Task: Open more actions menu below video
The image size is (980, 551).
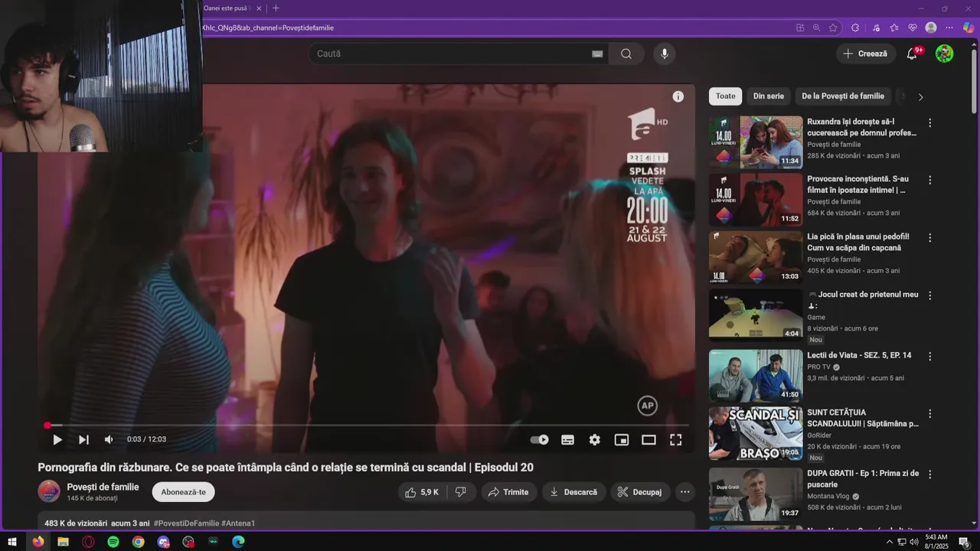Action: [685, 492]
